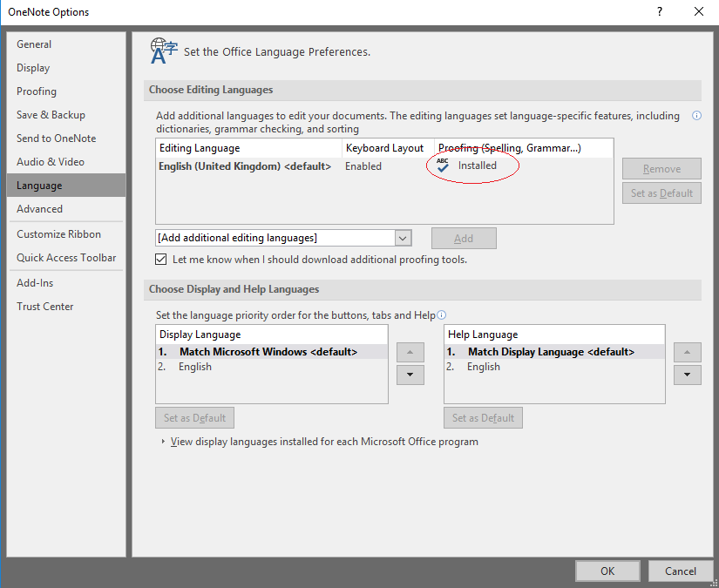Move display language up with arrow button
Screen dimensions: 719x588
(x=410, y=352)
